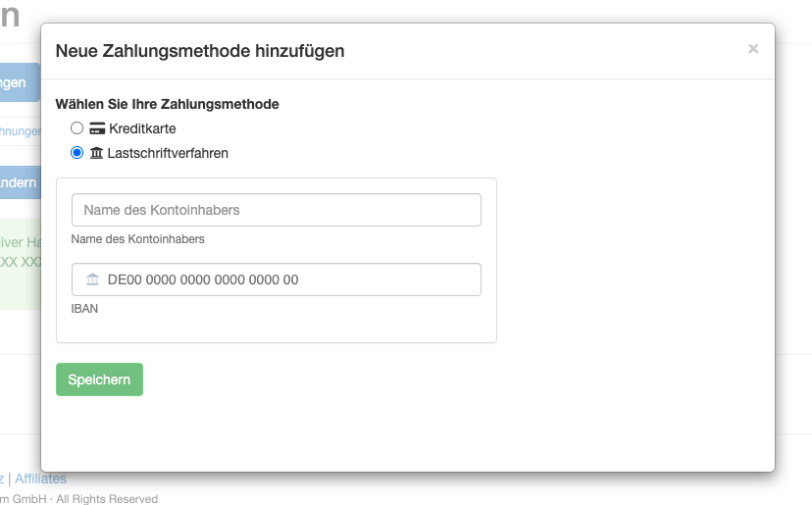Open the Affiliates footer link
The width and height of the screenshot is (812, 505).
pos(40,479)
